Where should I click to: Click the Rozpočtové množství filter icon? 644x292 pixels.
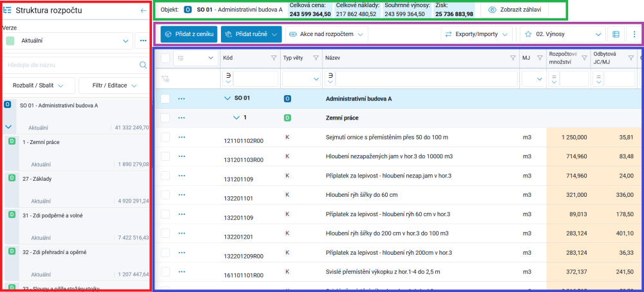[583, 59]
